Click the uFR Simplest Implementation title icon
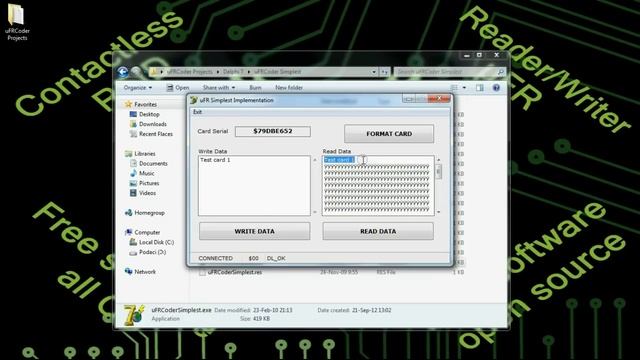 (194, 100)
